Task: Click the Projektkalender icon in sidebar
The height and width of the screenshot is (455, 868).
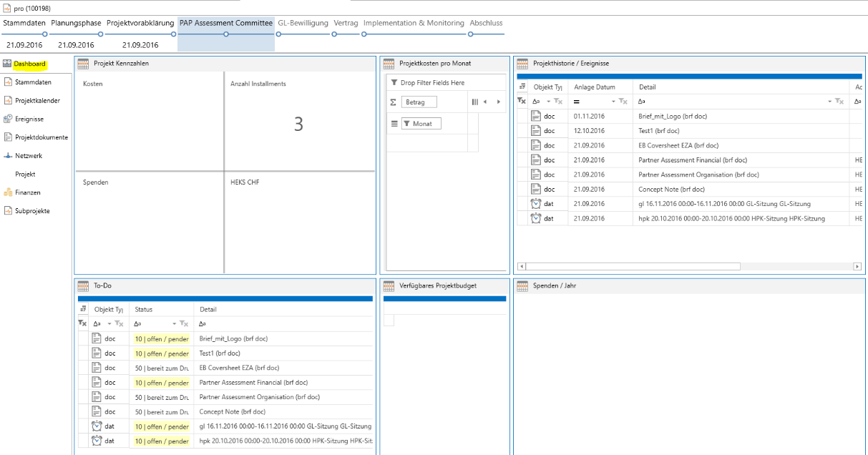Action: pyautogui.click(x=8, y=101)
